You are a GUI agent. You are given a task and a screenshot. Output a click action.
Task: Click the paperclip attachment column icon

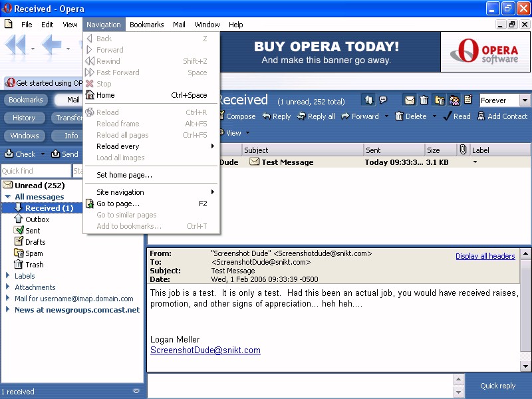(463, 150)
